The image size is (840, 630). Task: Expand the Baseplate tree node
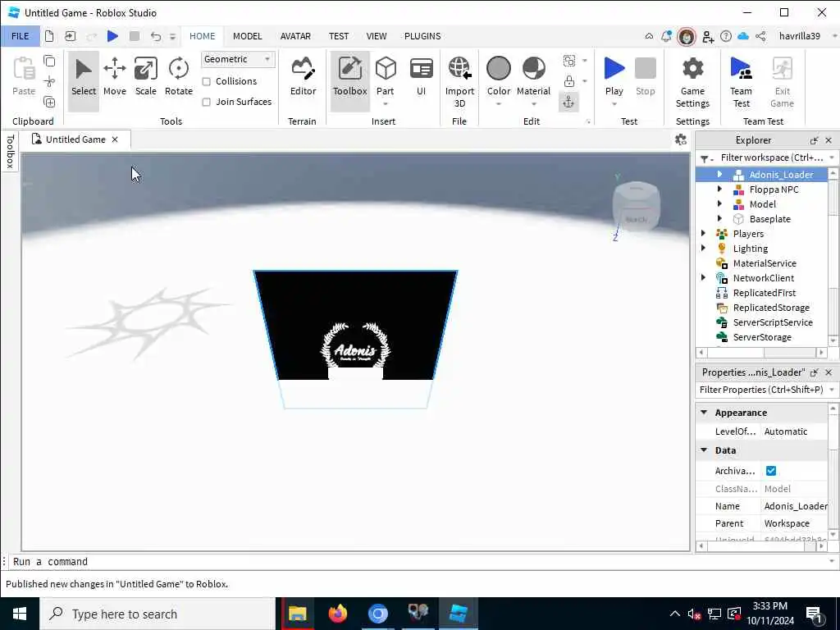point(719,218)
